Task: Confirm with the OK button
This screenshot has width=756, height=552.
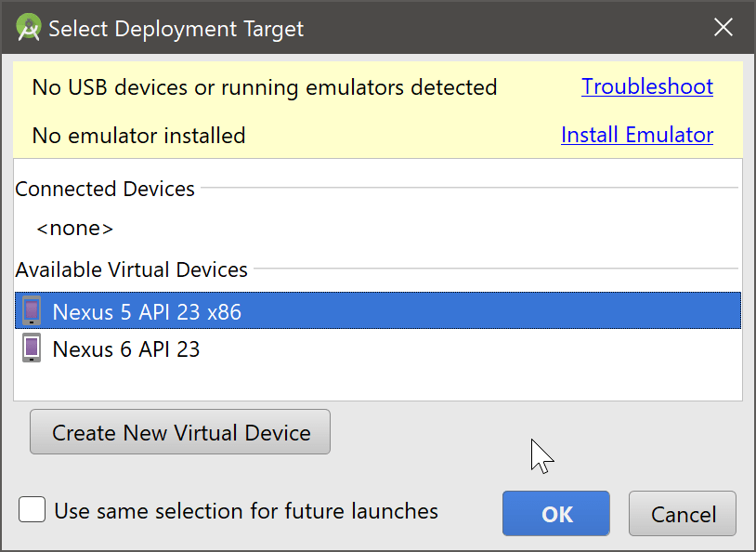Action: [556, 513]
